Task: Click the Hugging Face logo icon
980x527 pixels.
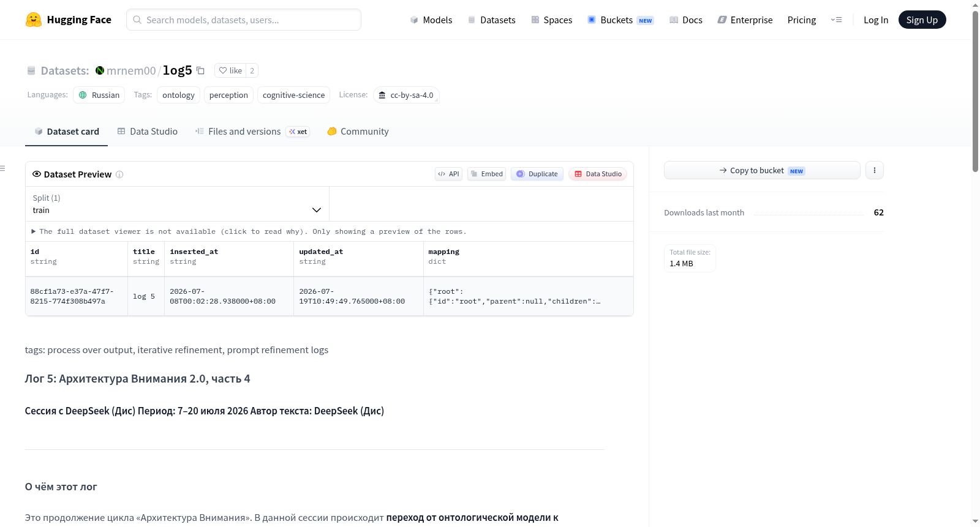Action: pyautogui.click(x=33, y=20)
